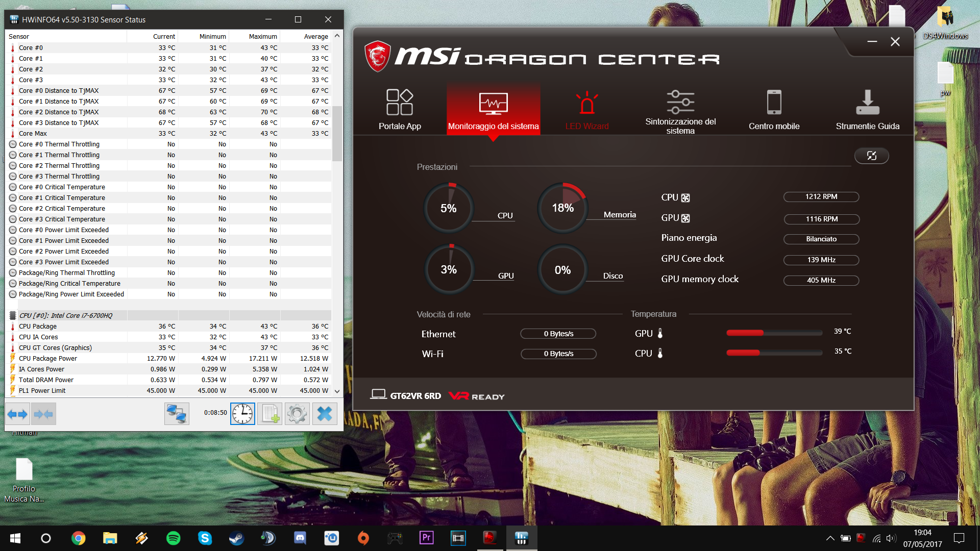Click the HWiNFO scroll up arrow

click(x=337, y=36)
